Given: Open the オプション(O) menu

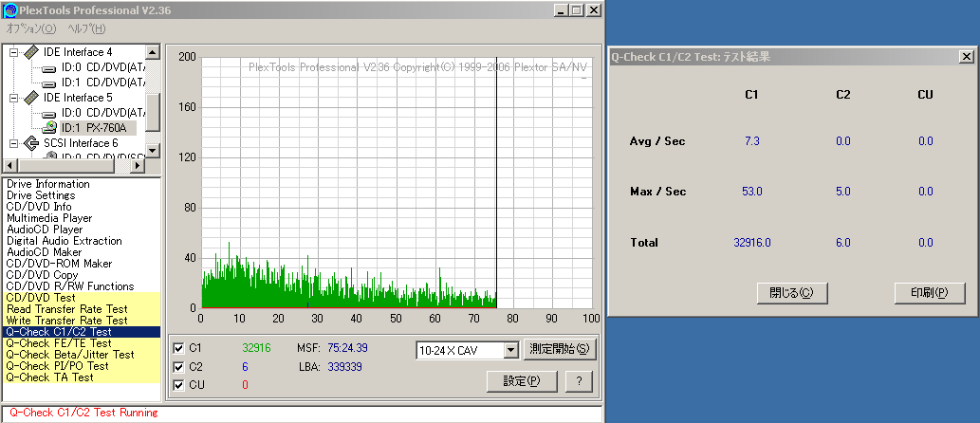Looking at the screenshot, I should point(31,28).
